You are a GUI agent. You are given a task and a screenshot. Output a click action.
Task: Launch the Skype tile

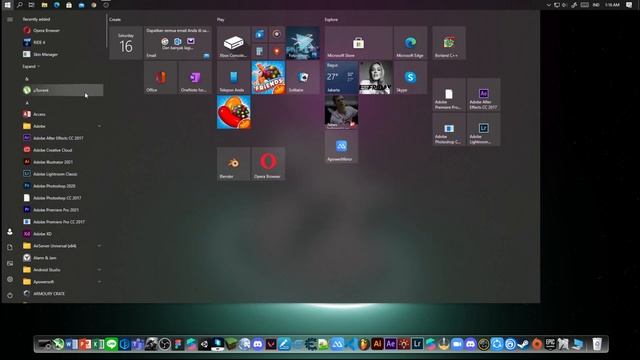[410, 78]
